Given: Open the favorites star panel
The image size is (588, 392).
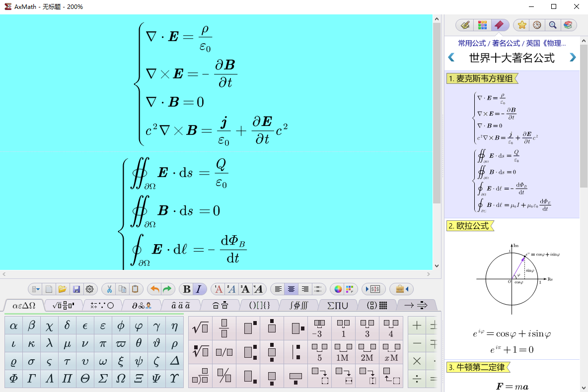Looking at the screenshot, I should click(x=521, y=25).
